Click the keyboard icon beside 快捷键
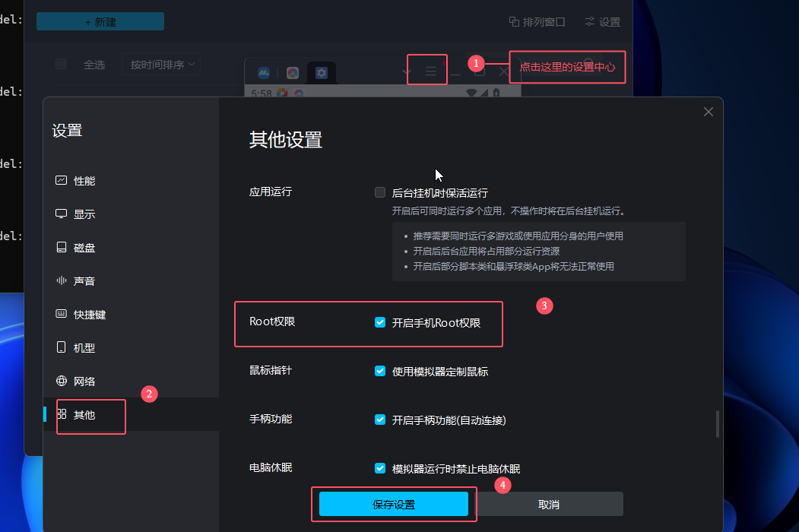 (61, 314)
